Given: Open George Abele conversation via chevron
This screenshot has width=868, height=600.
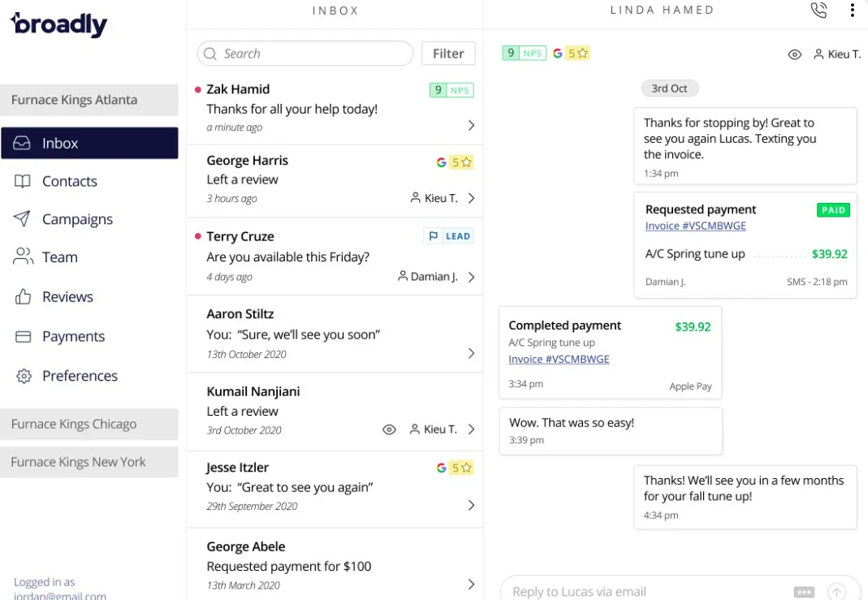Looking at the screenshot, I should tap(471, 584).
